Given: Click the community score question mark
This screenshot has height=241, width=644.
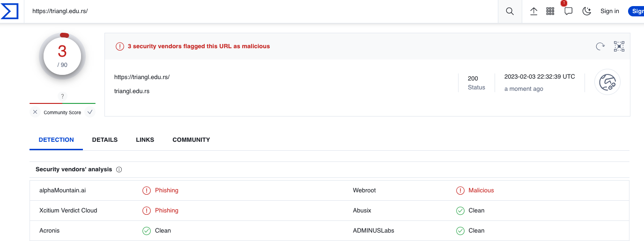Looking at the screenshot, I should point(62,96).
